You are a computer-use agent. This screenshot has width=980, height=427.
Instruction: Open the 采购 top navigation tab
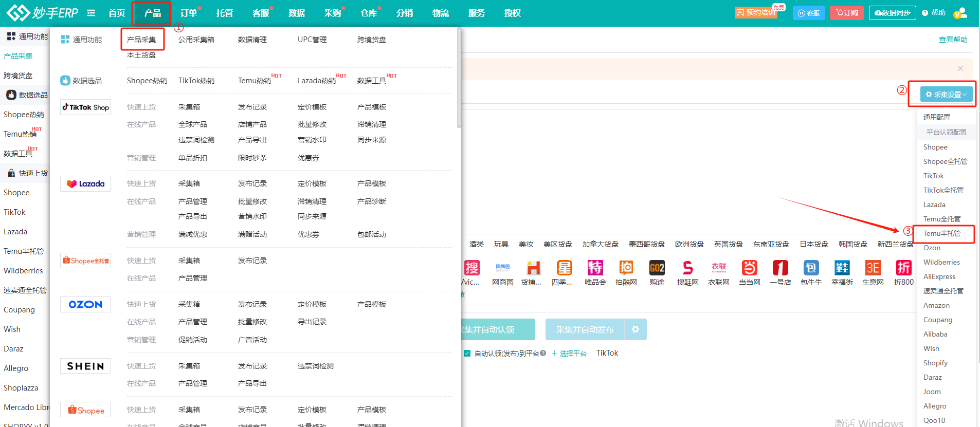tap(333, 13)
